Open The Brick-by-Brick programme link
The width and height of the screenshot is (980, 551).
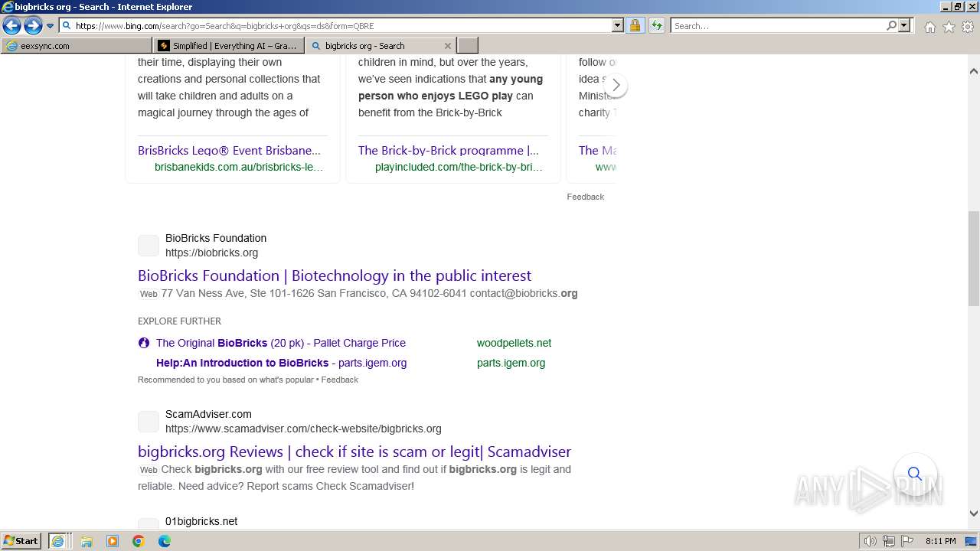449,151
